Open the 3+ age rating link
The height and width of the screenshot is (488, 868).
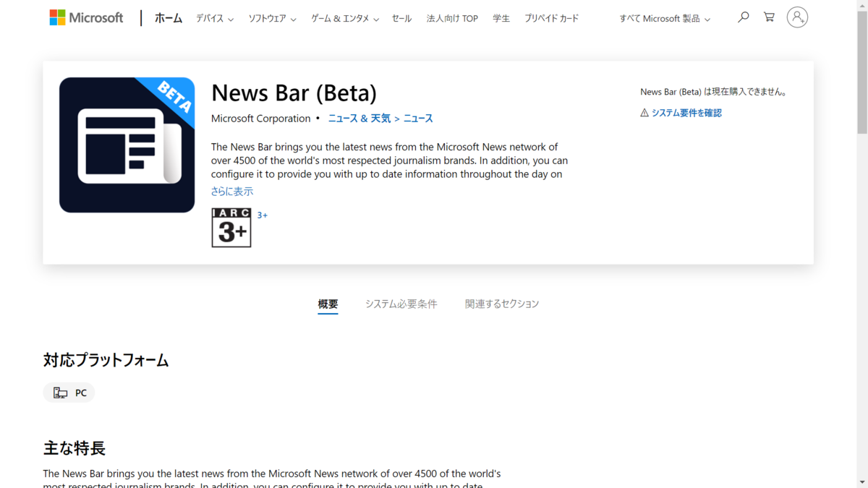[263, 215]
